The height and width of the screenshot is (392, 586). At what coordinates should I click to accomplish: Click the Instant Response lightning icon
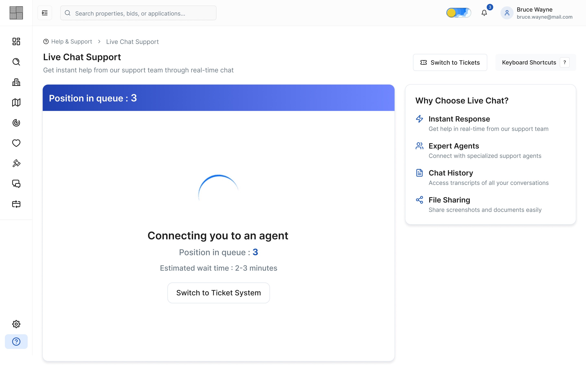(420, 119)
